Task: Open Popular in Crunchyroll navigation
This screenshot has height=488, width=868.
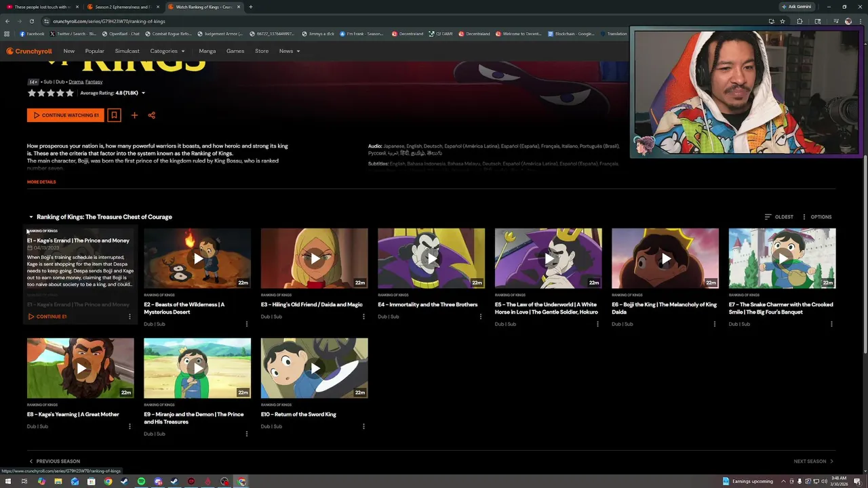Action: coord(95,51)
